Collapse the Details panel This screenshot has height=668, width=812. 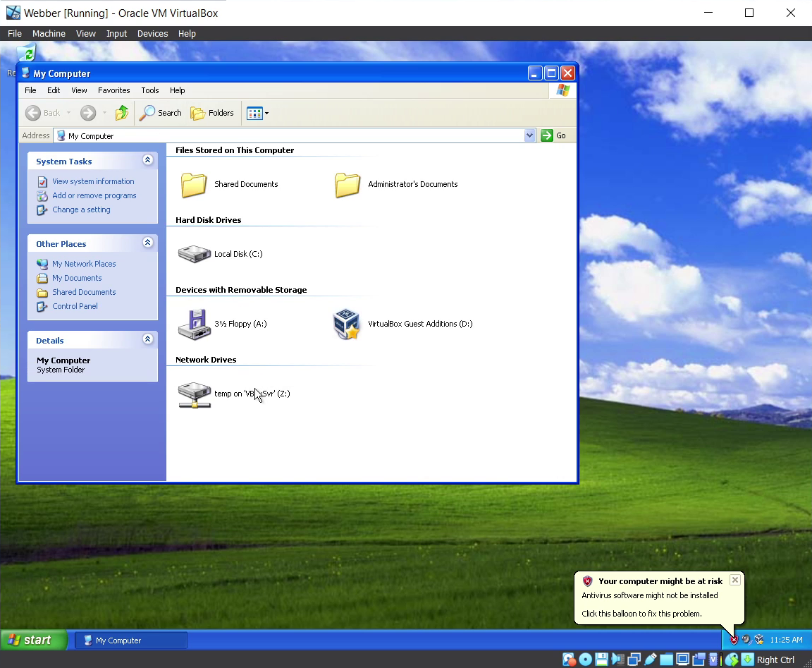[147, 340]
